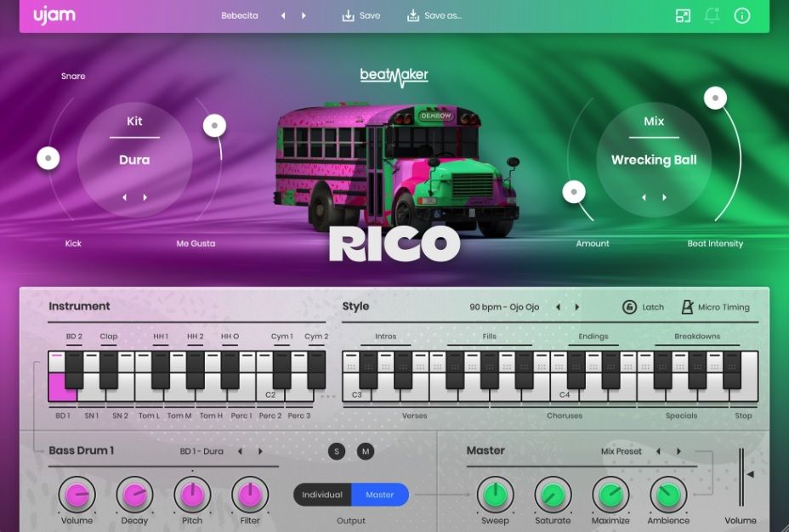The image size is (789, 532).
Task: Select previous Mix before Wrecking Ball
Action: click(x=644, y=198)
